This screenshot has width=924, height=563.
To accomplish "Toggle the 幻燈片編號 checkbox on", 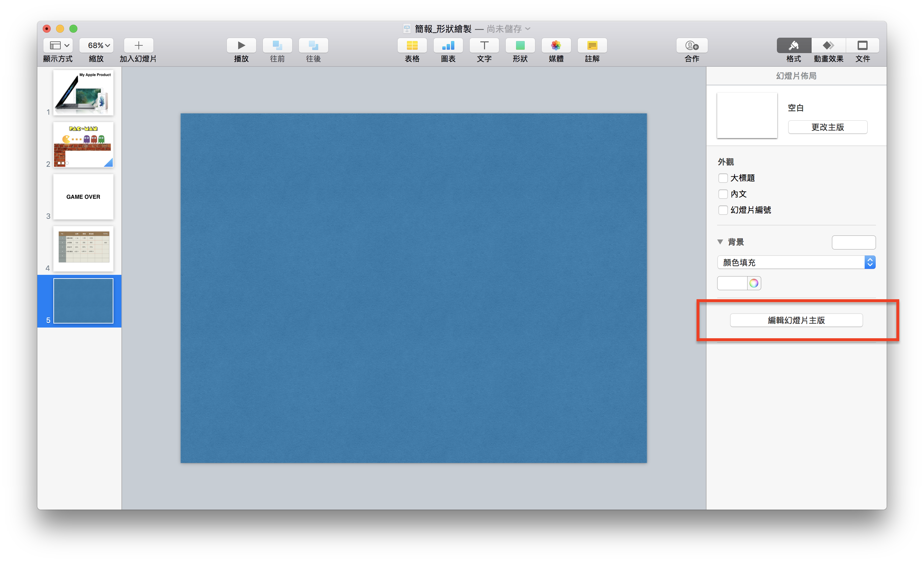I will (x=722, y=210).
